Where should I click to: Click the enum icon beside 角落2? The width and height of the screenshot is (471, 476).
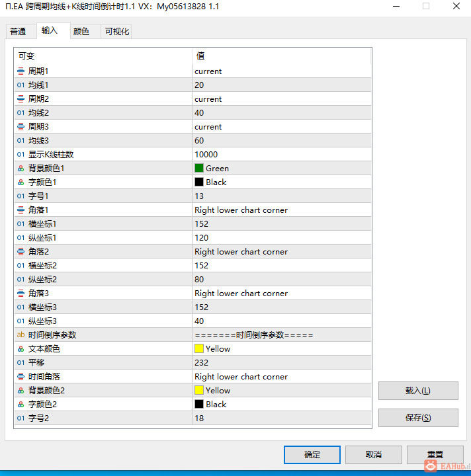[x=21, y=252]
